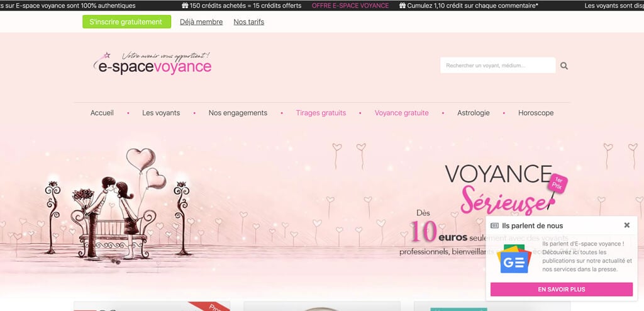Viewport: 644px width, 311px height.
Task: Open the 'Déjà membre' link
Action: click(201, 22)
